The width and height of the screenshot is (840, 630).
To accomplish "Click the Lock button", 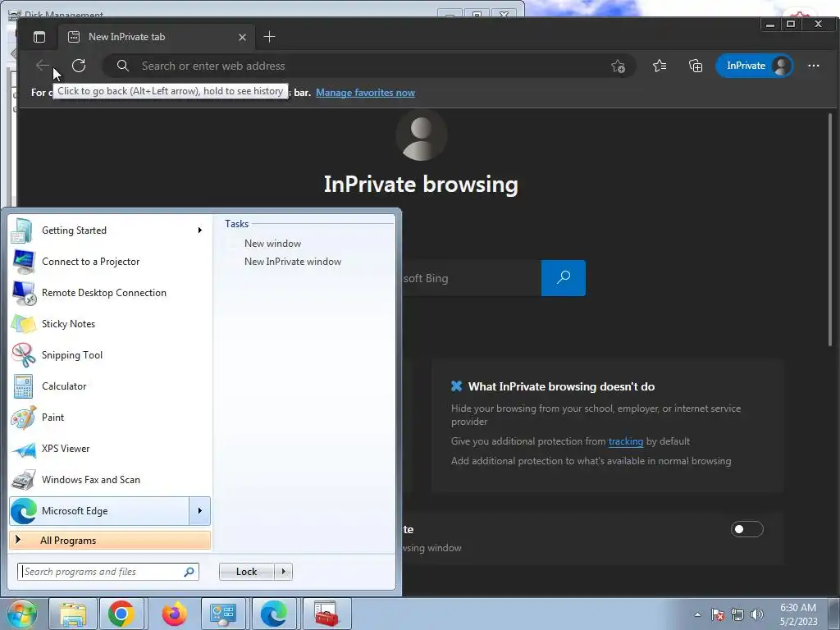I will (246, 572).
